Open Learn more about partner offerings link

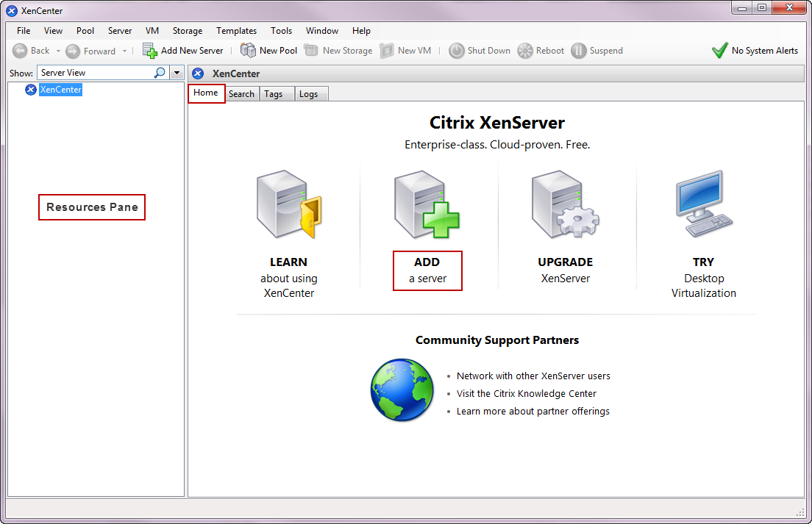[x=533, y=412]
